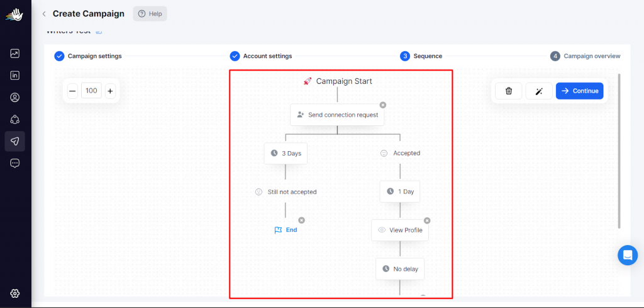Go to Campaign settings step
This screenshot has height=308, width=644.
click(88, 56)
